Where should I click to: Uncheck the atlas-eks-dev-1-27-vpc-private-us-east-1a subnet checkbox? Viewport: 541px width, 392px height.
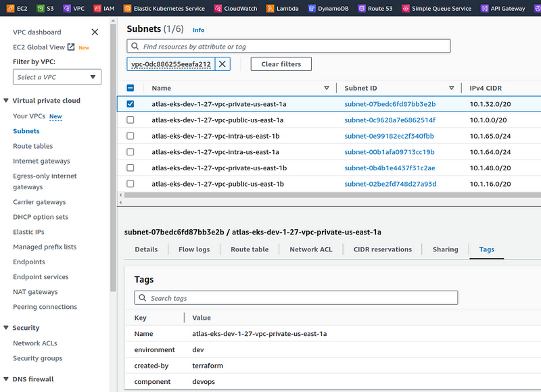(x=131, y=104)
